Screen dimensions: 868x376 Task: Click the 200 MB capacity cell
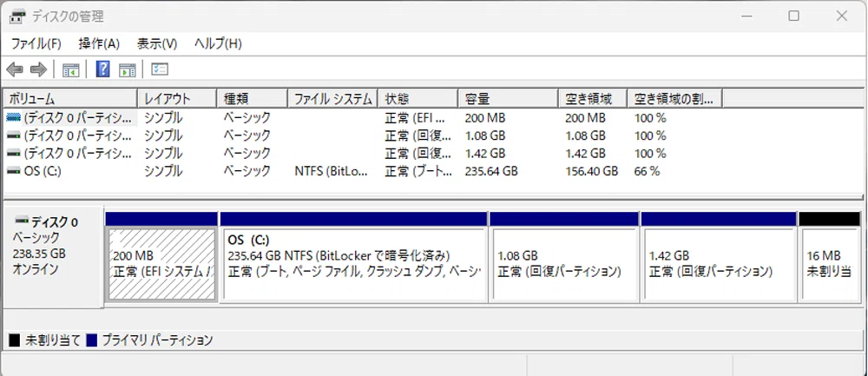pyautogui.click(x=485, y=118)
